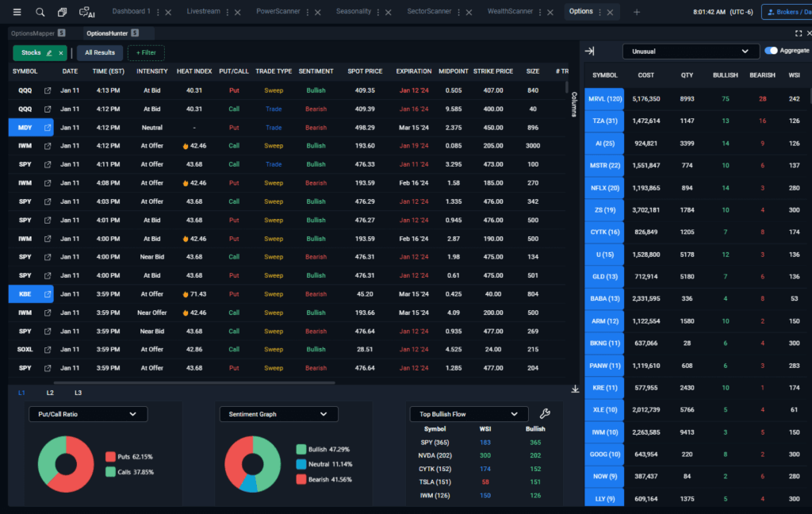Select the NFLX (20) symbol button
The height and width of the screenshot is (514, 812).
pos(604,188)
